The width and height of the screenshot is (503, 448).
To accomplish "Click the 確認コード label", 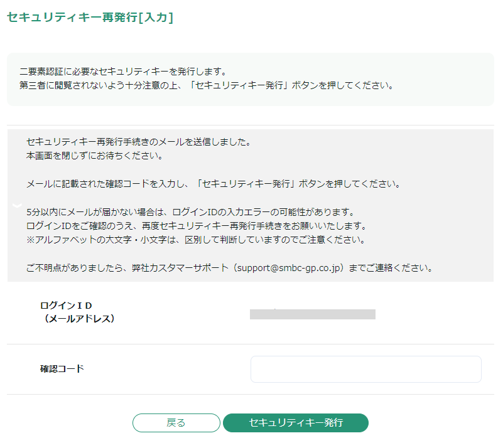I will tap(62, 369).
